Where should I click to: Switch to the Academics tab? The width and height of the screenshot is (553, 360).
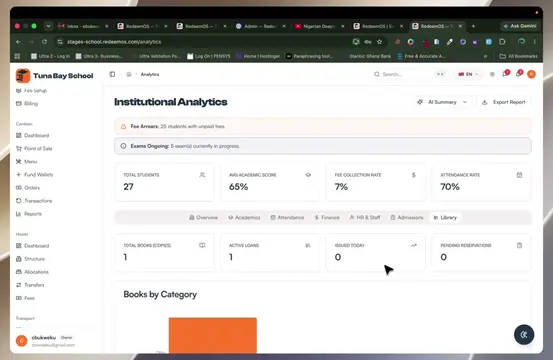tap(244, 218)
